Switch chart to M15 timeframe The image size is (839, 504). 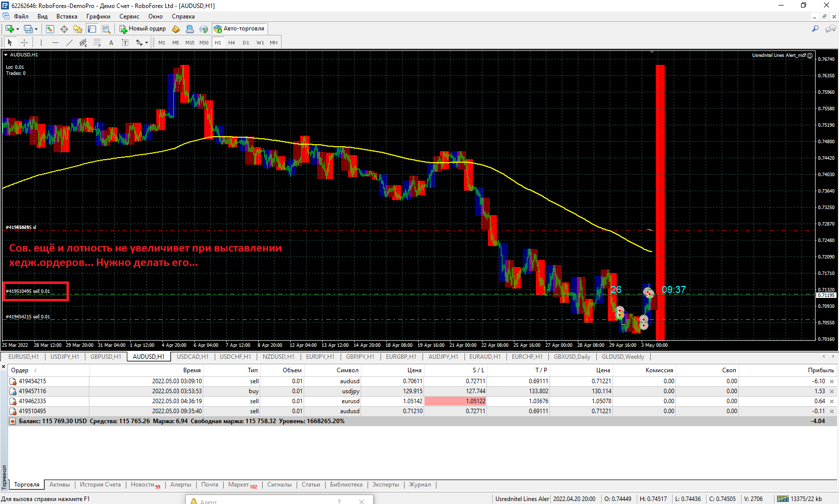pos(190,42)
